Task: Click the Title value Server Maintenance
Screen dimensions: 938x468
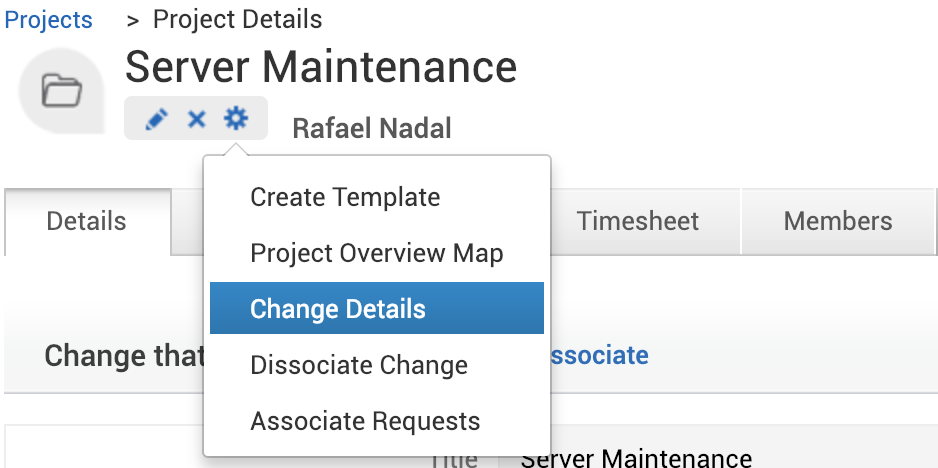Action: tap(637, 459)
